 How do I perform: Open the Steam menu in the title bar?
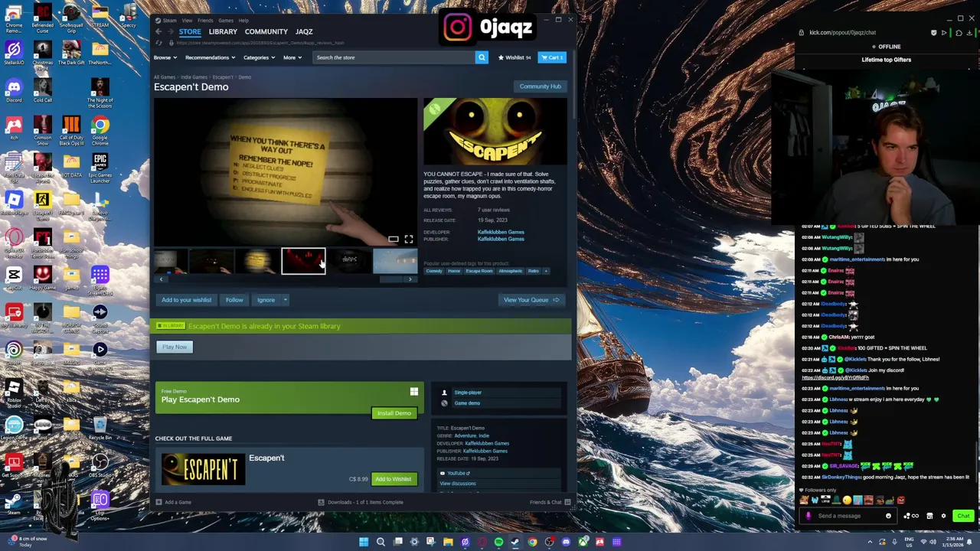click(x=169, y=21)
